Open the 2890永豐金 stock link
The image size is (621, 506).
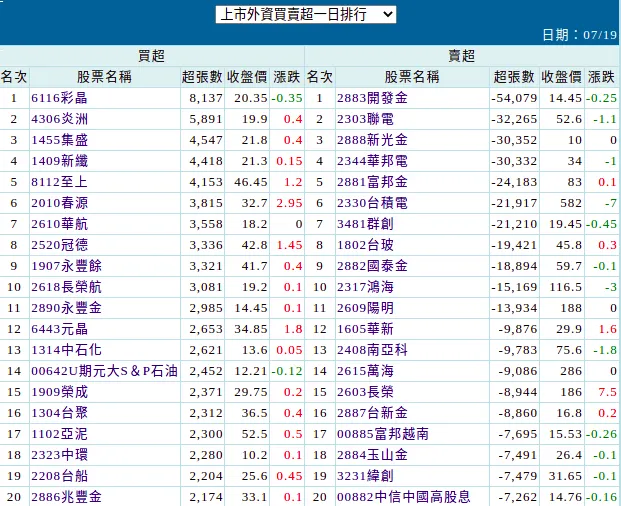coord(67,308)
